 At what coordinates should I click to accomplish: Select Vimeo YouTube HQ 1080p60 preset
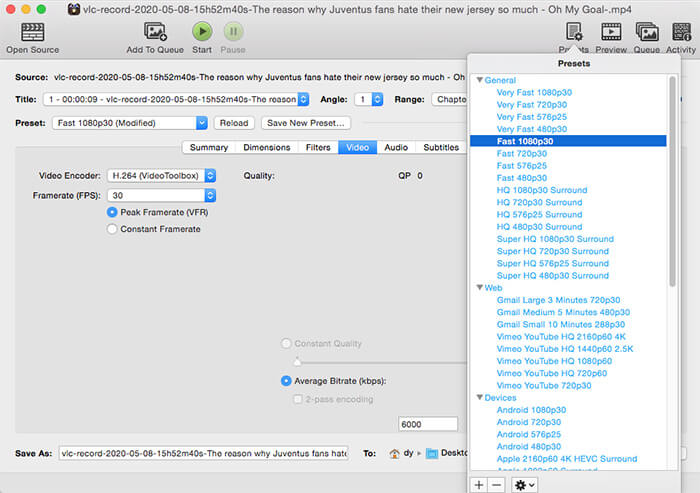tap(554, 361)
